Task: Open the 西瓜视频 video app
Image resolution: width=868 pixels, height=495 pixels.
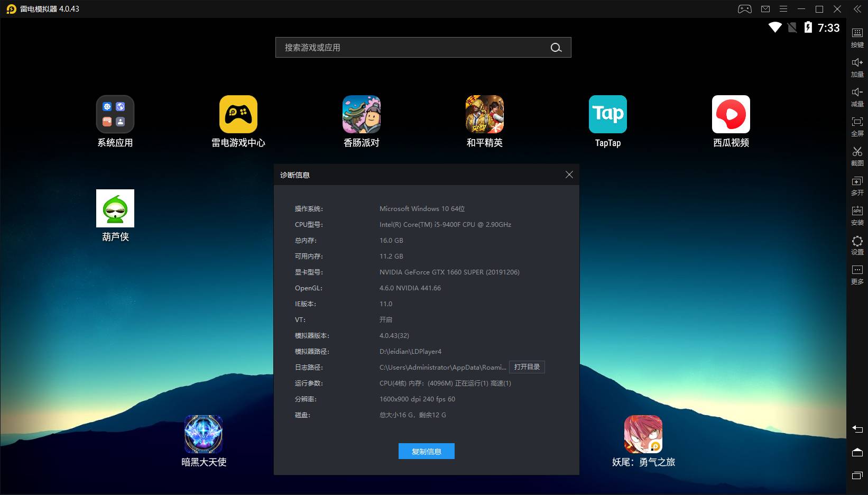Action: click(731, 115)
